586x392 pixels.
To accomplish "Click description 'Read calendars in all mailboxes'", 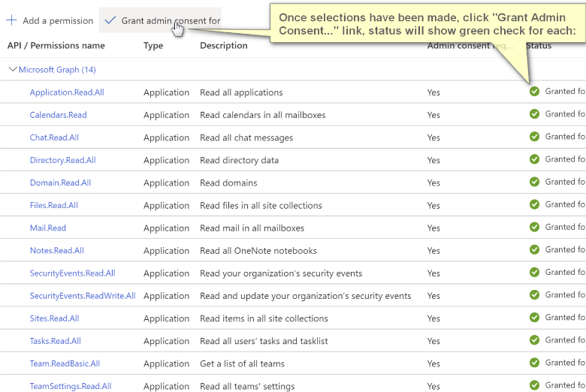I will coord(263,115).
